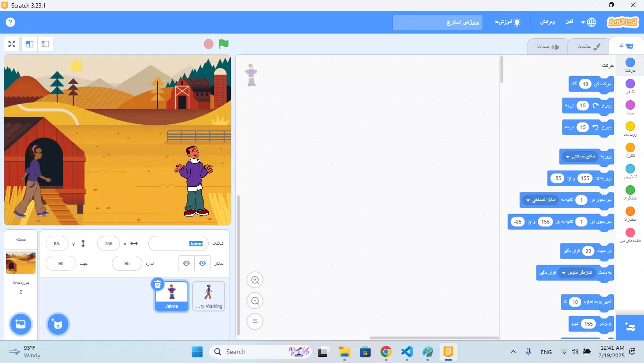The image size is (644, 363).
Task: Click the project title field
Action: pyautogui.click(x=438, y=22)
